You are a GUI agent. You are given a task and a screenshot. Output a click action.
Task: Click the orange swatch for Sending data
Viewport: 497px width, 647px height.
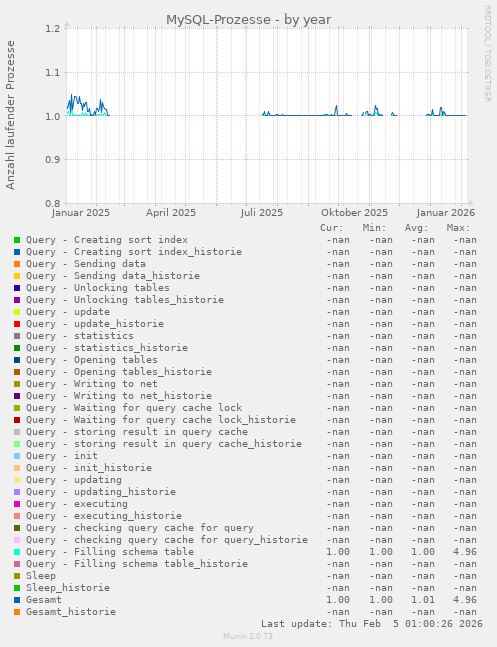[17, 264]
